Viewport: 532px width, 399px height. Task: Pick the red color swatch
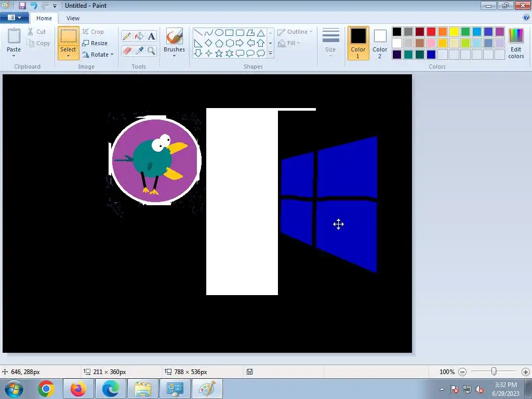431,32
